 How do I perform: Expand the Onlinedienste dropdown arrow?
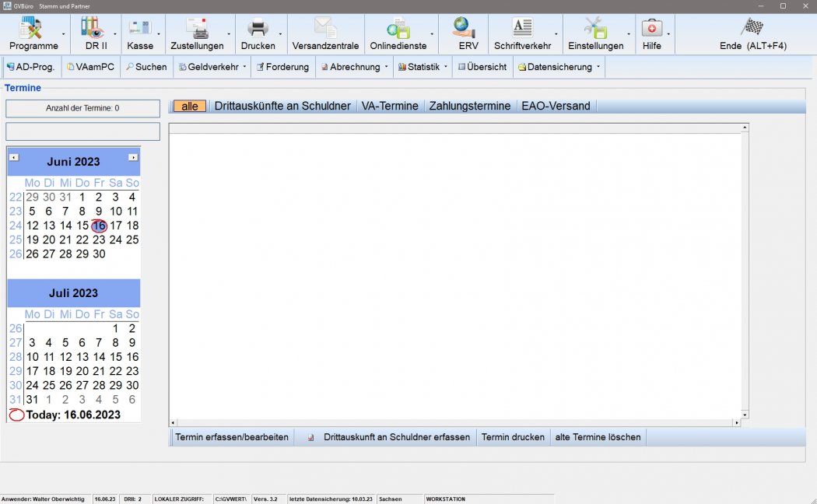click(x=432, y=35)
